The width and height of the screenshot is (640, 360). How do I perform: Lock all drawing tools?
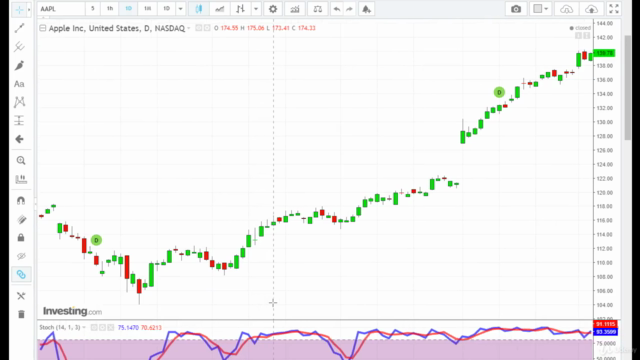click(x=21, y=238)
